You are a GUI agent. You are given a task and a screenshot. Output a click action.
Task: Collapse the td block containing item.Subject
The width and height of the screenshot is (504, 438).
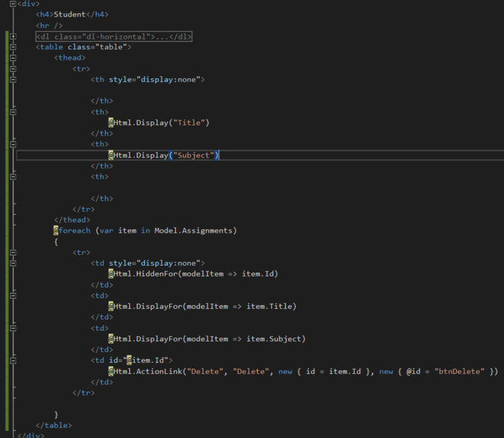pos(13,328)
